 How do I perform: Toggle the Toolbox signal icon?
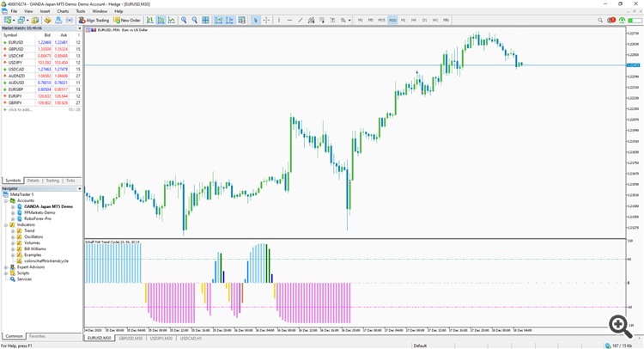click(69, 20)
